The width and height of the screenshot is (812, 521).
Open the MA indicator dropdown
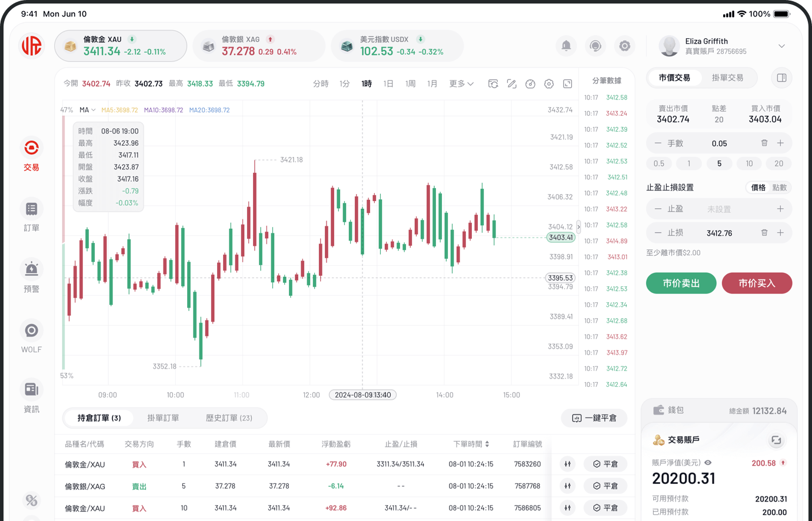88,110
